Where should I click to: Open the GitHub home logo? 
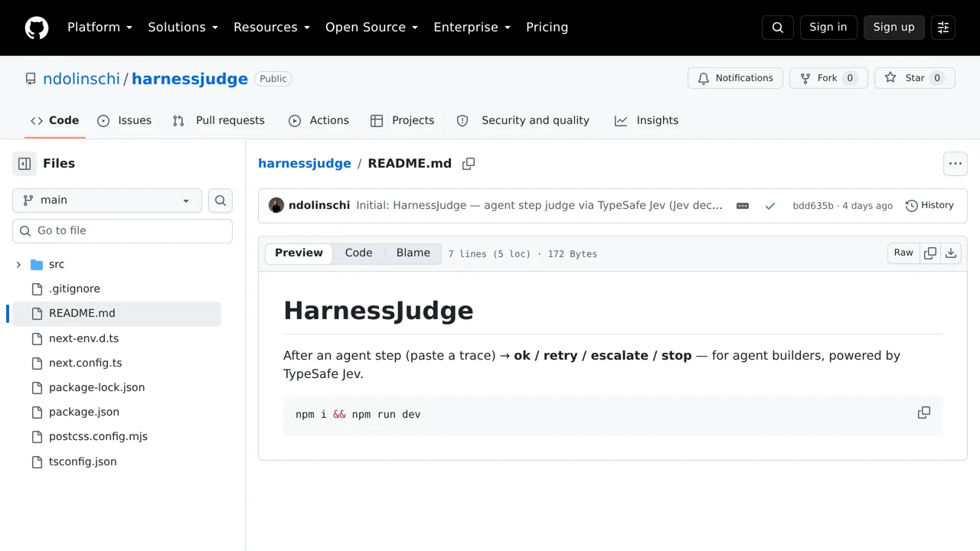pyautogui.click(x=37, y=28)
